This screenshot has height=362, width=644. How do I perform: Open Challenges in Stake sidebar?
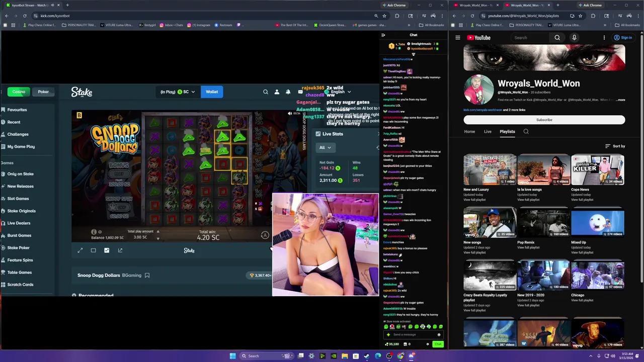pyautogui.click(x=18, y=134)
